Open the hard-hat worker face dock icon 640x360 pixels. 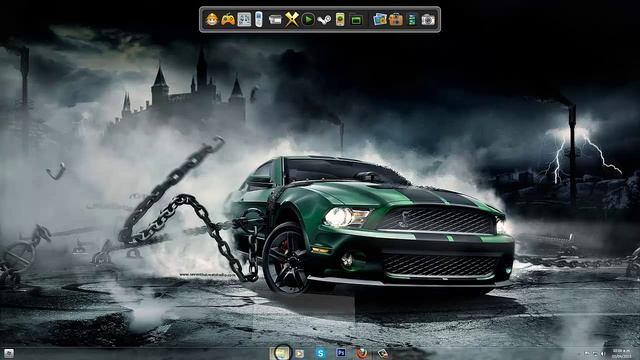pyautogui.click(x=212, y=19)
